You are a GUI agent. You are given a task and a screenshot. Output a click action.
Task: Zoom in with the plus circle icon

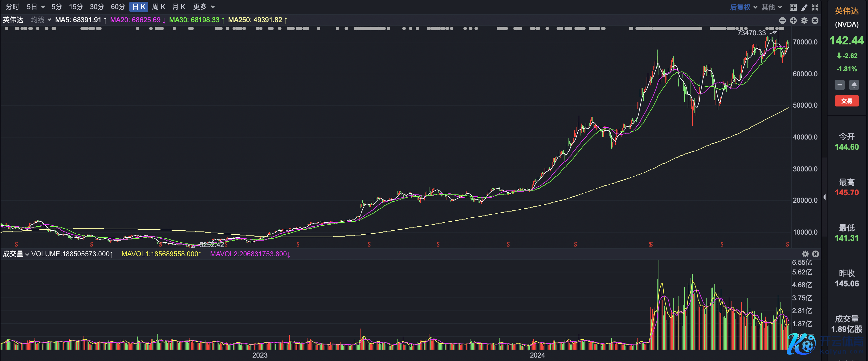click(x=793, y=20)
